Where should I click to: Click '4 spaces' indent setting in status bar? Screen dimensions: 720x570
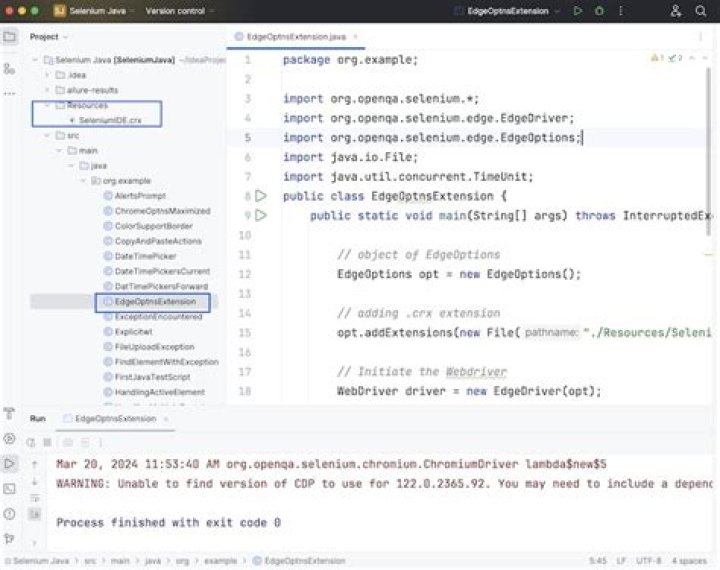pos(689,561)
